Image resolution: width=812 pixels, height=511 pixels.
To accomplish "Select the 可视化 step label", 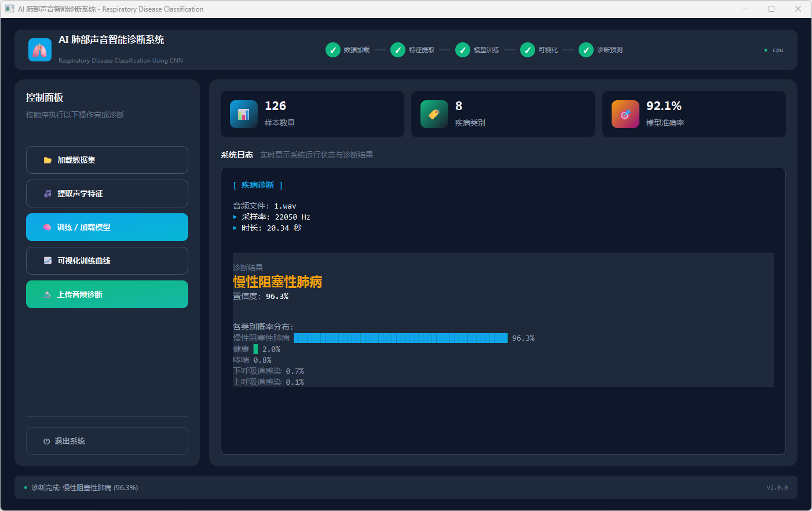I will point(548,50).
